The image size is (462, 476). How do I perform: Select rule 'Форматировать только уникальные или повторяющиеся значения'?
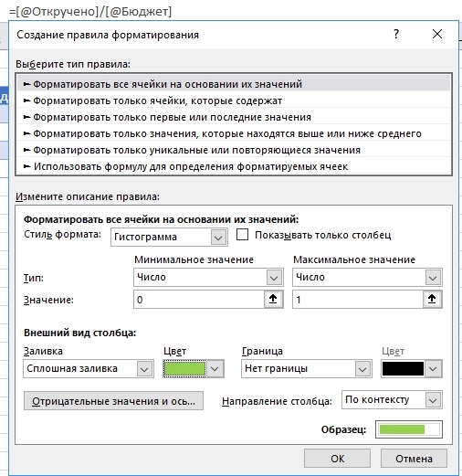pyautogui.click(x=234, y=150)
